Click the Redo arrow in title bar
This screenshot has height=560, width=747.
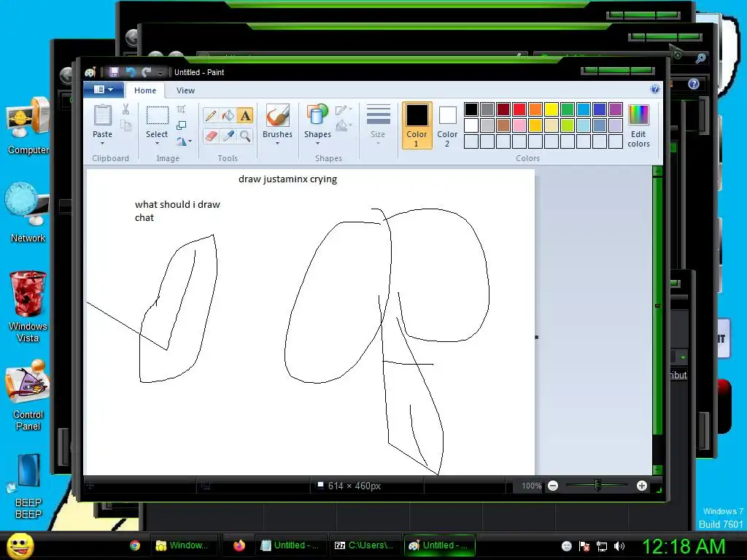point(146,72)
